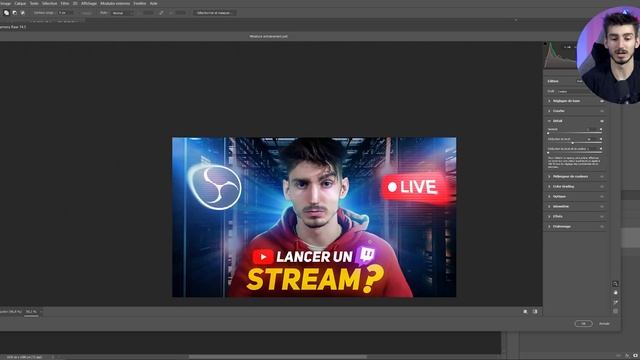
Task: Expand the Étalonnage section
Action: (x=549, y=227)
